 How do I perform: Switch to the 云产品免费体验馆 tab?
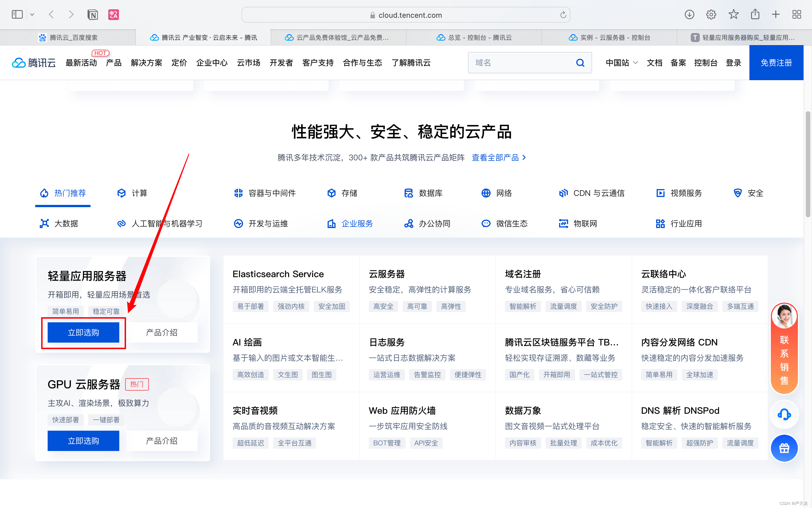click(x=338, y=37)
